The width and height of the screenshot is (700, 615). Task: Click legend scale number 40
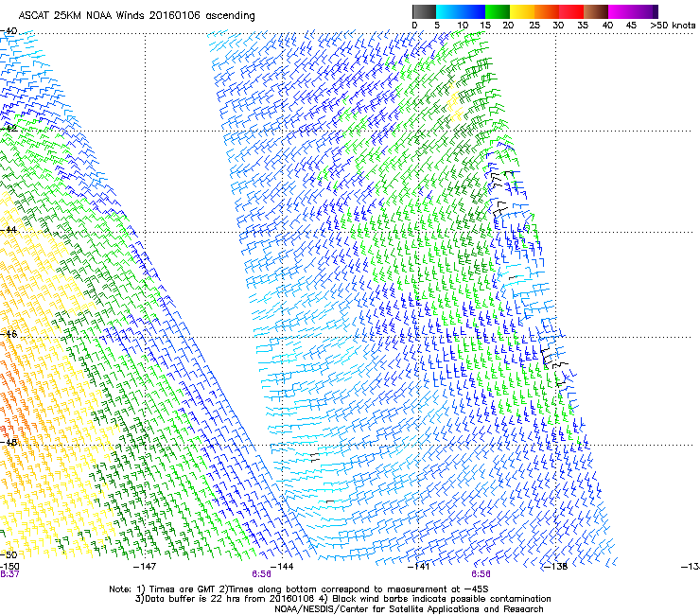click(x=607, y=25)
